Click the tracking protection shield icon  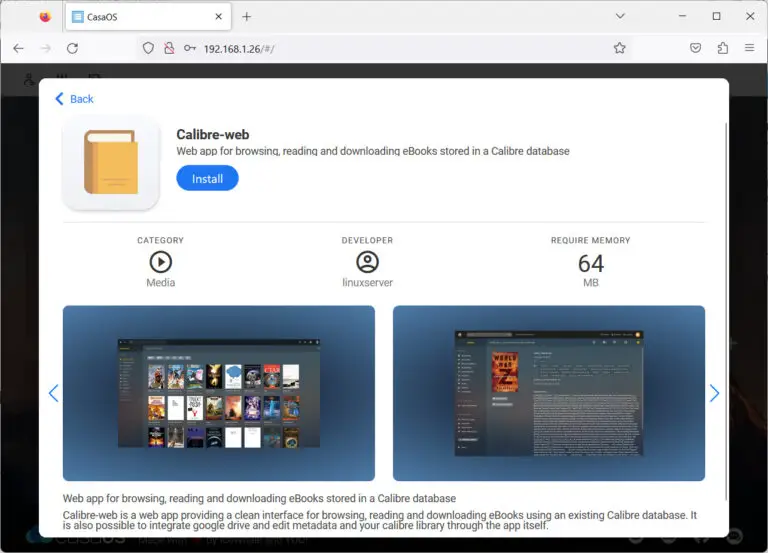148,48
